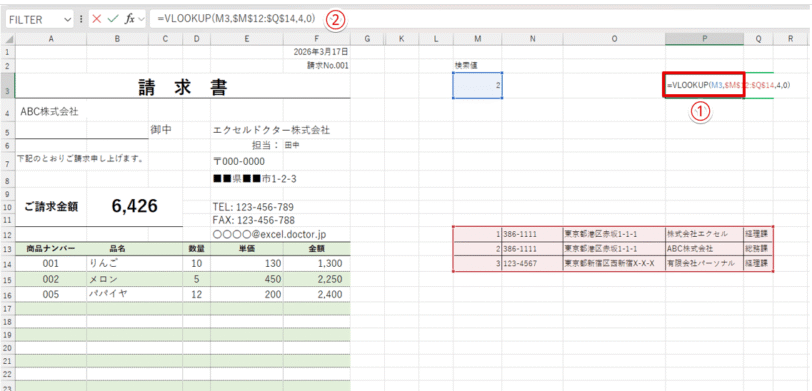Click the 金額 header cell
The width and height of the screenshot is (812, 391).
[316, 249]
